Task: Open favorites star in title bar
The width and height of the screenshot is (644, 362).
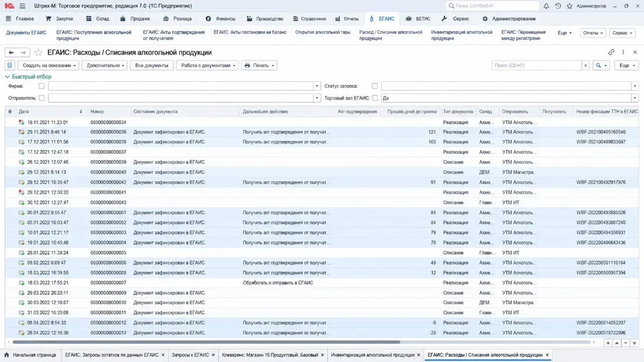Action: click(569, 6)
